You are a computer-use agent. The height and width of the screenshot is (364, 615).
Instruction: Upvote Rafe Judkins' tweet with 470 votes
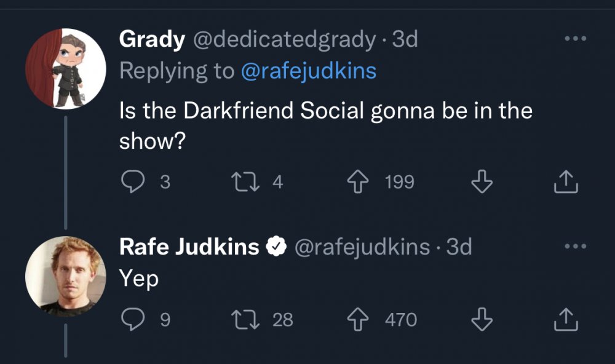(x=360, y=320)
